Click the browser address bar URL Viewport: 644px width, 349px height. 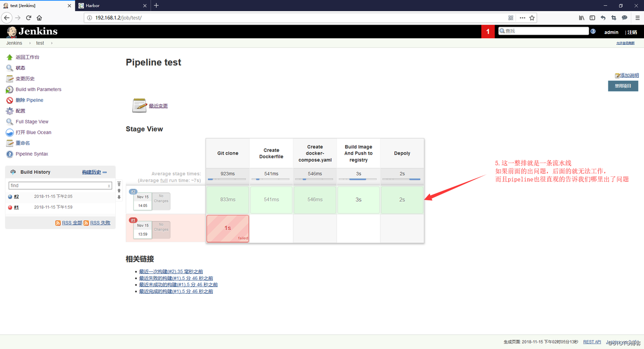(x=118, y=18)
